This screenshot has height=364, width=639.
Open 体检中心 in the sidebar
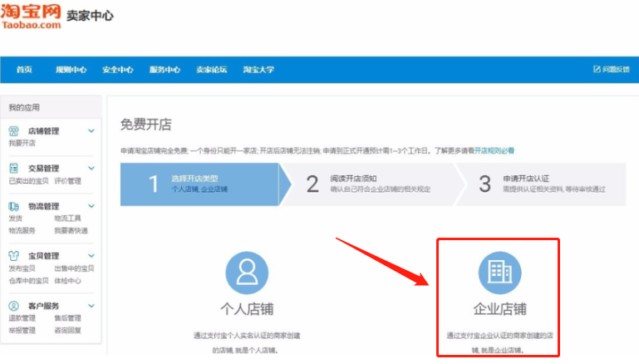coord(67,281)
